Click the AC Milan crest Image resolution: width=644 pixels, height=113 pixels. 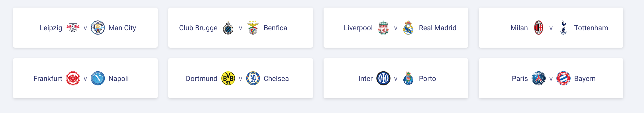[x=538, y=28]
